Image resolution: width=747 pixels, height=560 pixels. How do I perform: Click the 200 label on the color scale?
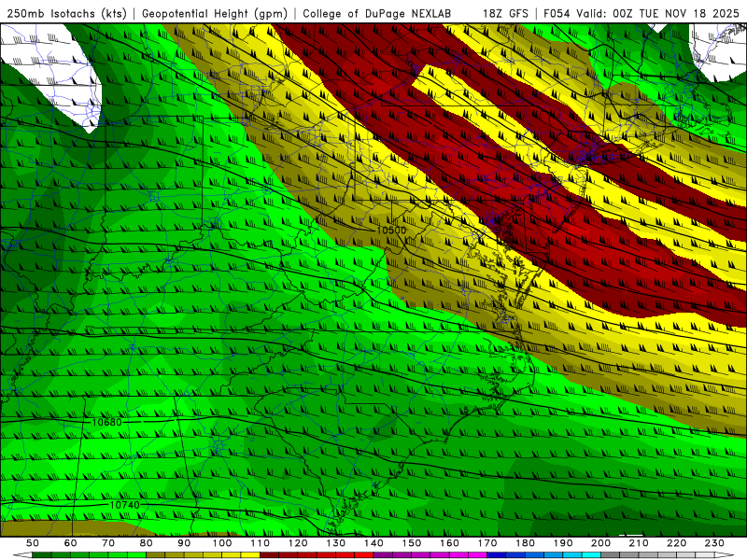600,543
